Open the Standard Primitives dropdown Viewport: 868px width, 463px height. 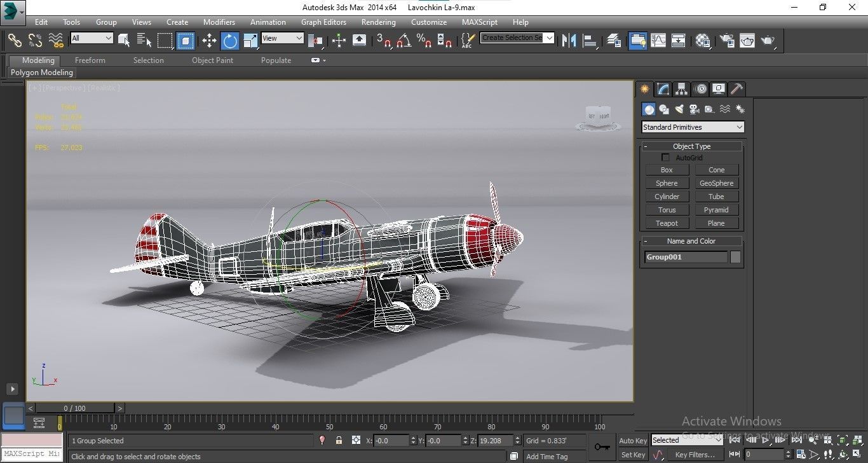pos(693,127)
